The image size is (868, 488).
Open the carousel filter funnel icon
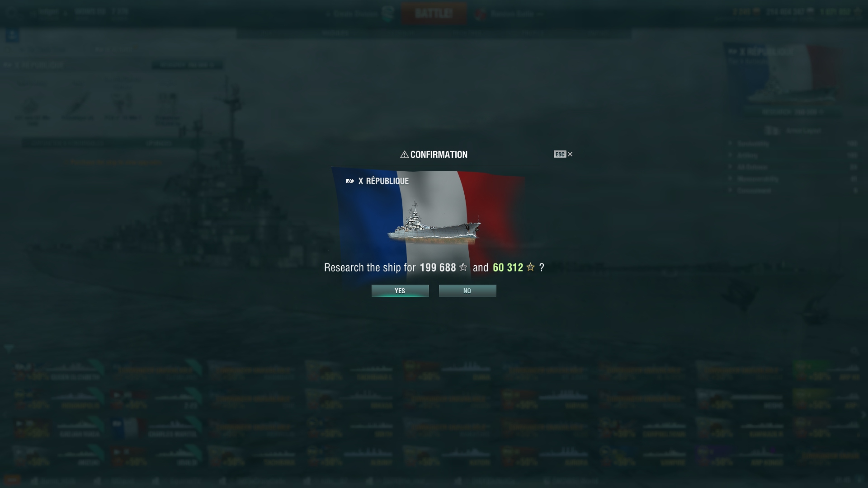pos(9,348)
